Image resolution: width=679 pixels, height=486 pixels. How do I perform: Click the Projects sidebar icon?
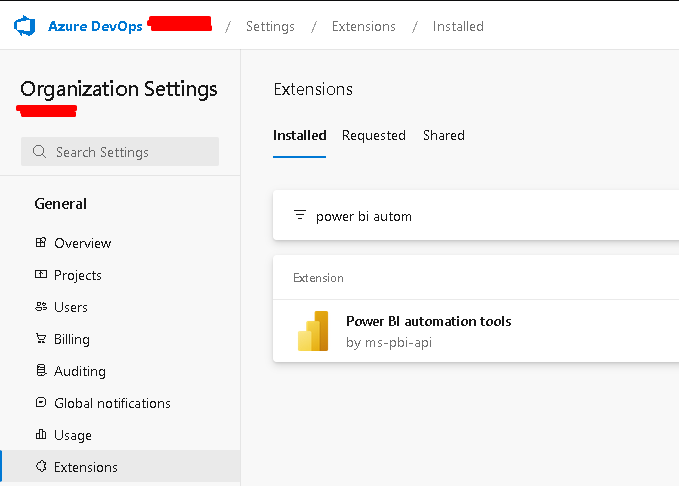[41, 275]
